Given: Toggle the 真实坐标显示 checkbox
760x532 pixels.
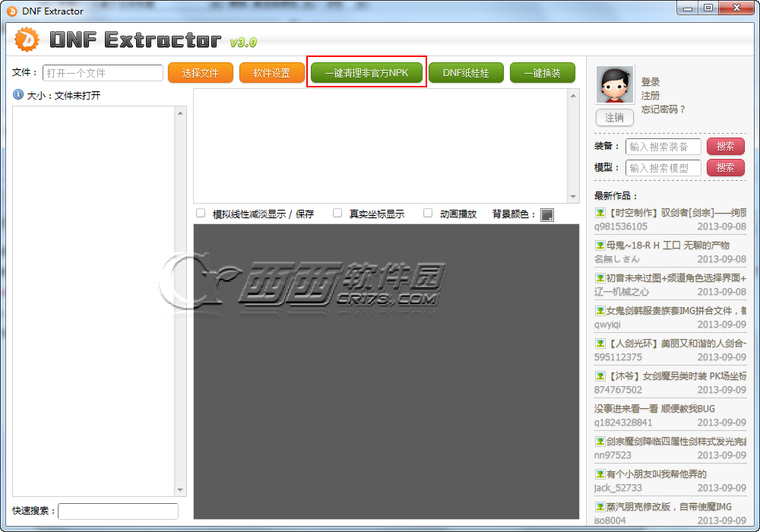Looking at the screenshot, I should tap(337, 214).
